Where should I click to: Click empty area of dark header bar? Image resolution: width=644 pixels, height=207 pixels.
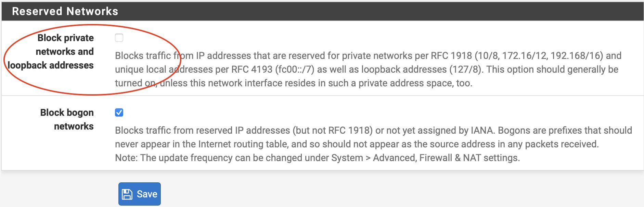point(376,11)
